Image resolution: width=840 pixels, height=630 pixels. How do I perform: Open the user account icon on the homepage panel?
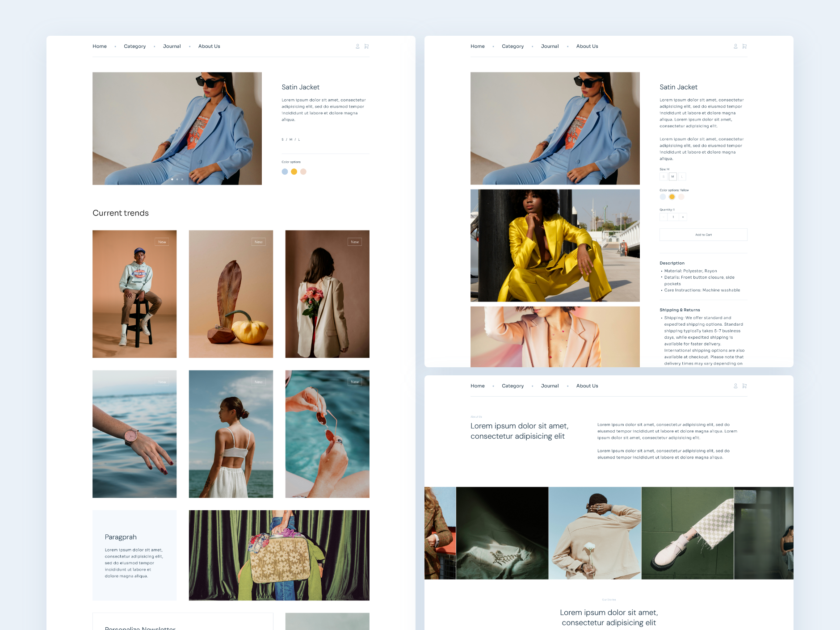[x=357, y=46]
